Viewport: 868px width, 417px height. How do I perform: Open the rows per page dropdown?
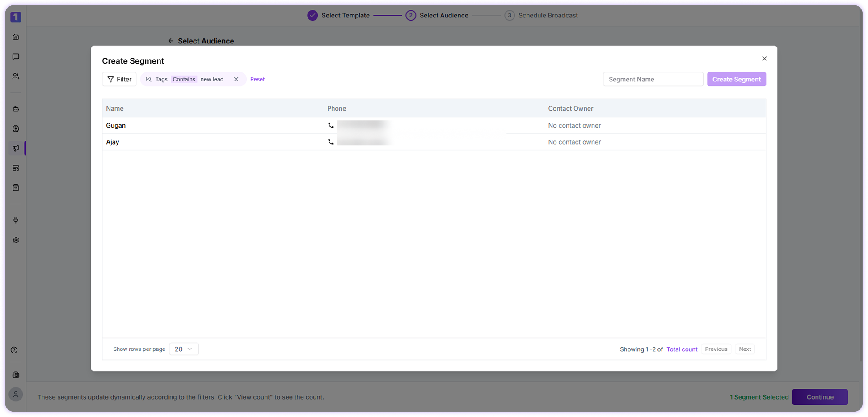pos(184,349)
